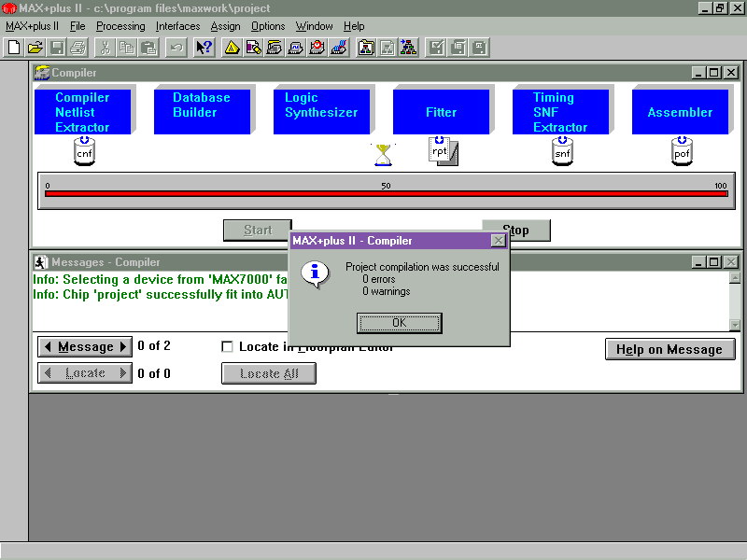Click the Locate next right arrow
Viewport: 747px width, 560px height.
[123, 372]
